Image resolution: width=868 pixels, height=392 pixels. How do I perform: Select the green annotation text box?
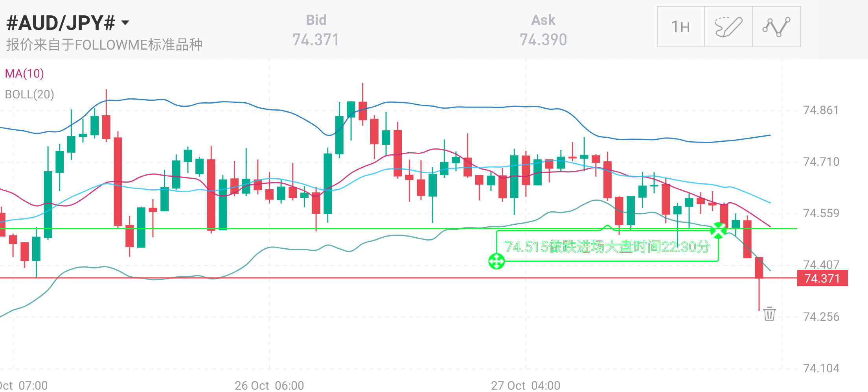tap(607, 247)
